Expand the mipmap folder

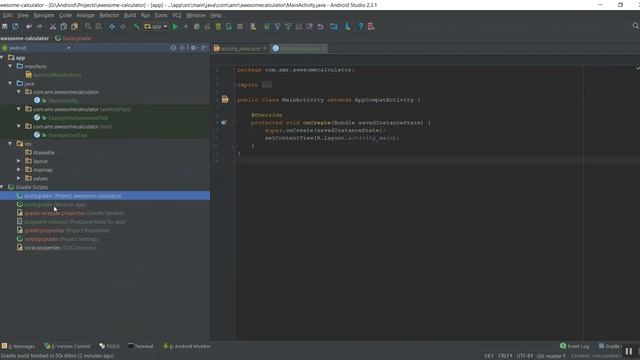pyautogui.click(x=19, y=170)
